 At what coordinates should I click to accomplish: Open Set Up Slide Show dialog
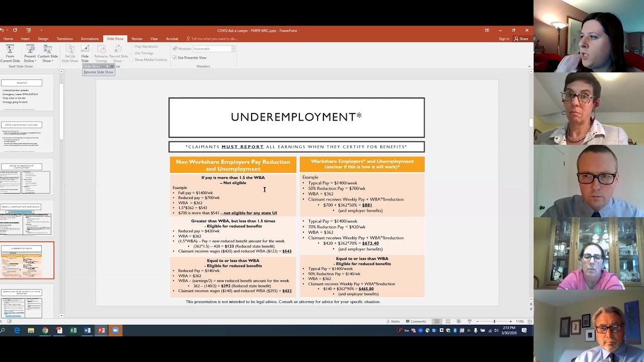click(x=70, y=53)
